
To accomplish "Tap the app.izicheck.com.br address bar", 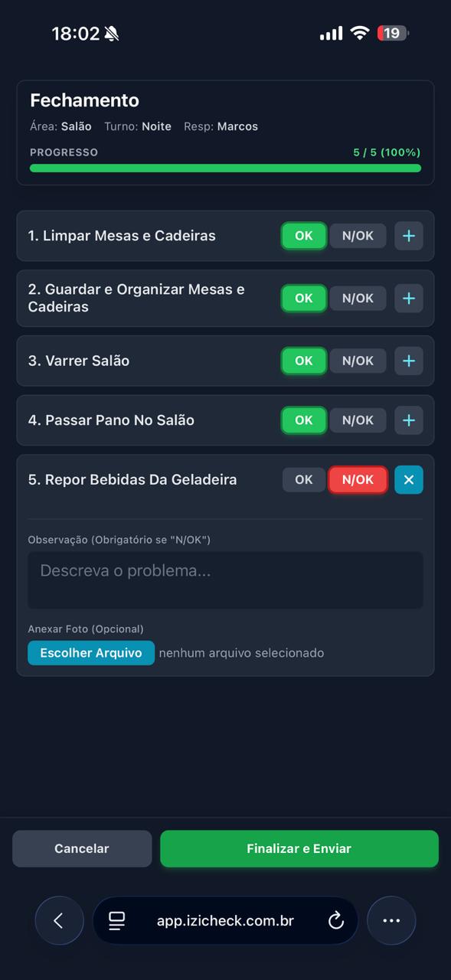I will coord(225,920).
